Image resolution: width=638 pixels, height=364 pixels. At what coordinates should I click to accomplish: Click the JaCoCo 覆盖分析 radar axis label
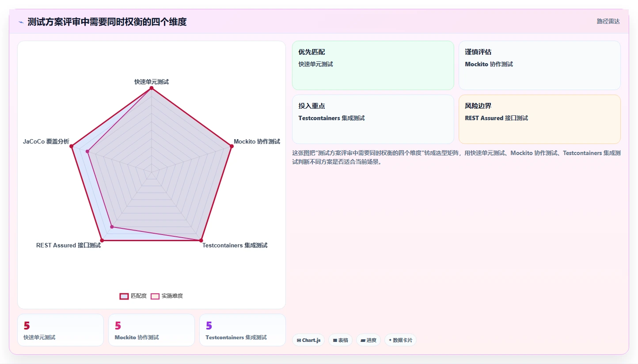46,141
